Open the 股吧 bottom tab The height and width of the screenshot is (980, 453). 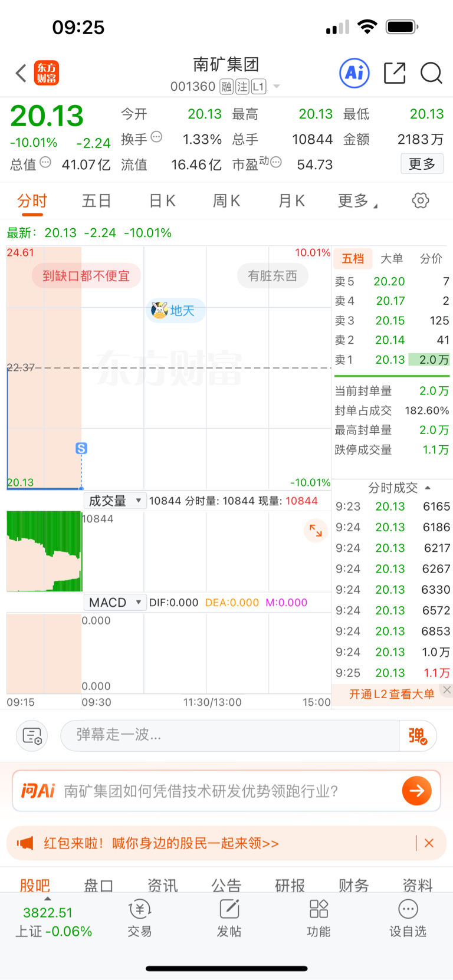(35, 885)
